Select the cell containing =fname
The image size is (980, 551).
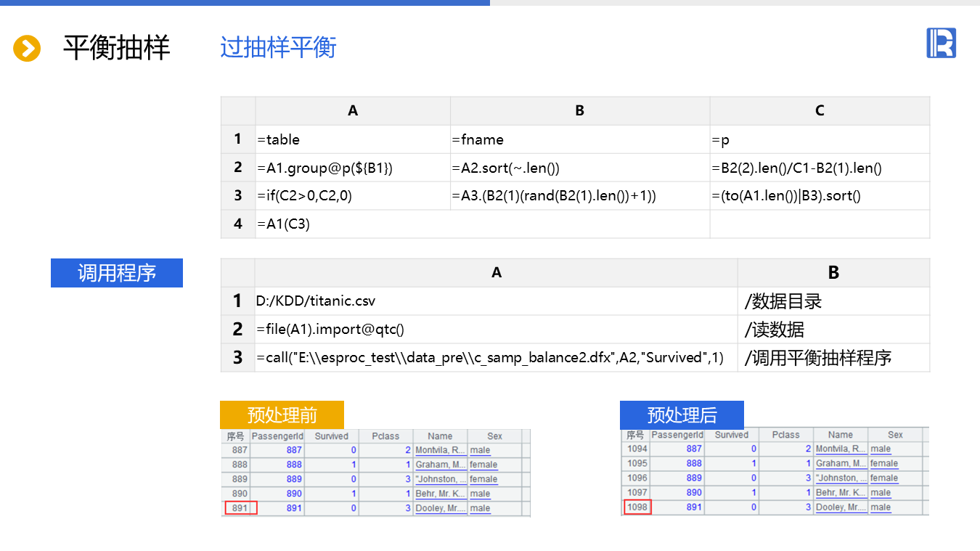(x=580, y=139)
